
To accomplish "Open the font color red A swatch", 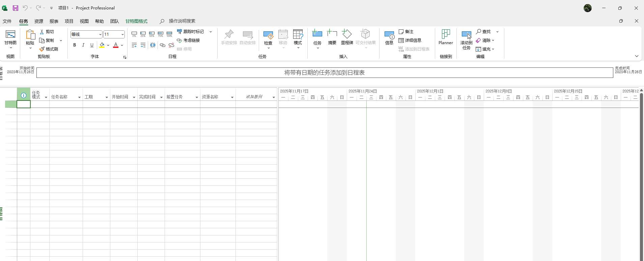I will pos(116,45).
